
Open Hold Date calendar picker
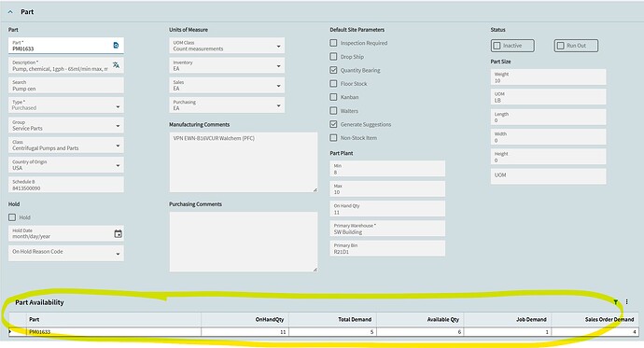(118, 233)
